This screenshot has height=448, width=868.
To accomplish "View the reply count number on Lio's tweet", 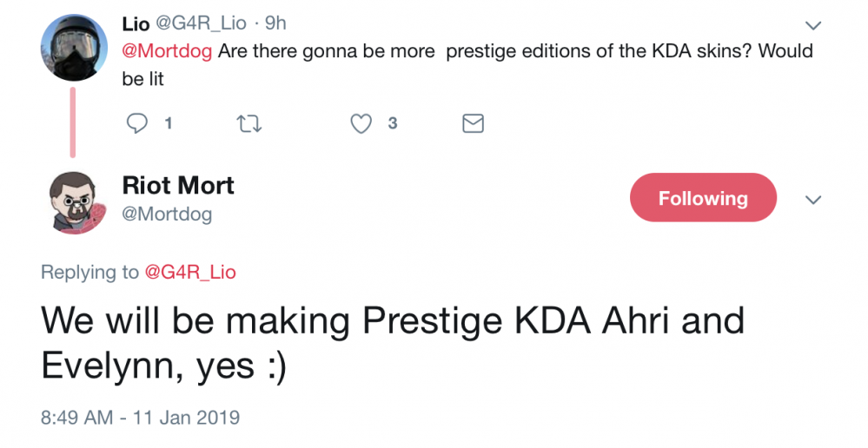I will pos(169,123).
